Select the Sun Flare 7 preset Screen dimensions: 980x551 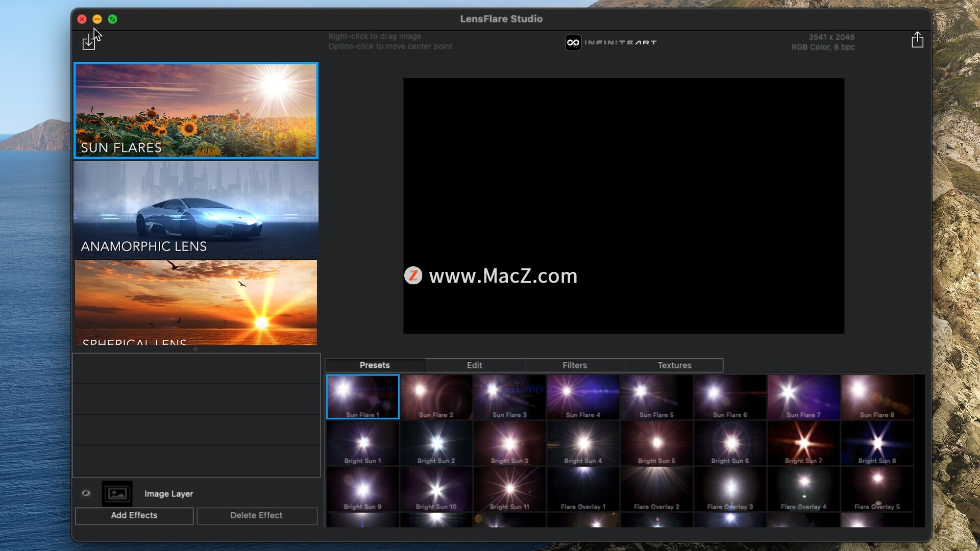click(x=804, y=397)
